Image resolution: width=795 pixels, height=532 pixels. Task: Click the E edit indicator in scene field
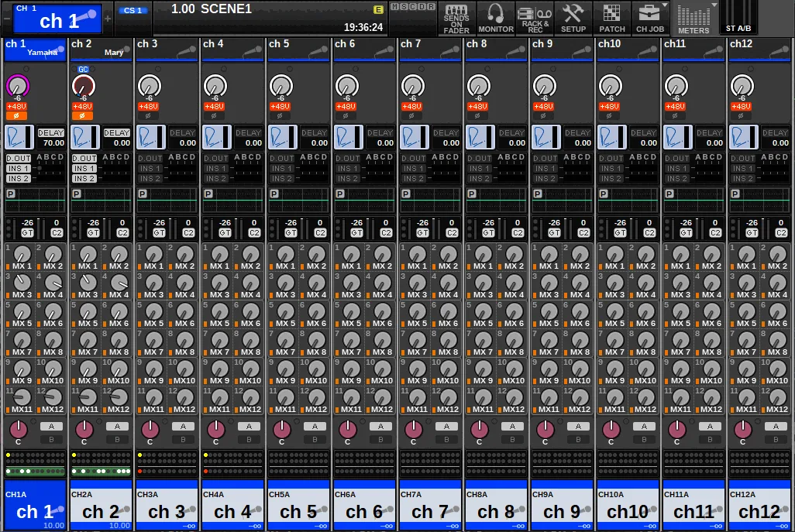377,9
